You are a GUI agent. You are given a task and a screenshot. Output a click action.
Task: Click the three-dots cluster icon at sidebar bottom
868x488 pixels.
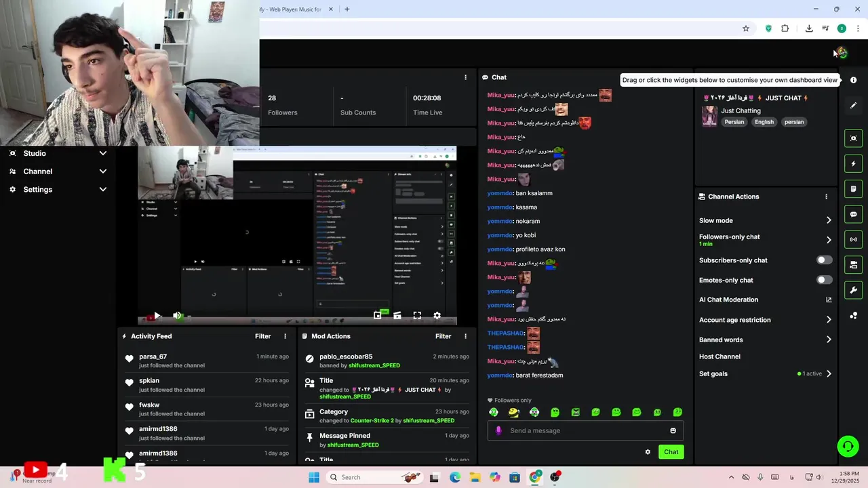(853, 316)
